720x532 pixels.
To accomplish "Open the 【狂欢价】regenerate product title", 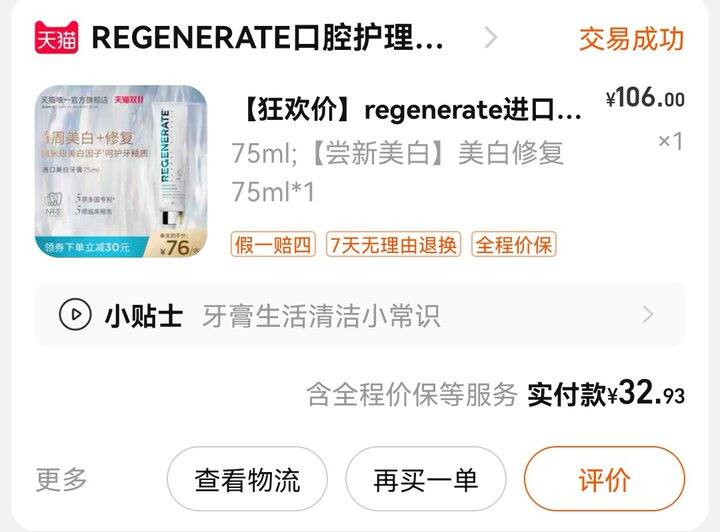I will (410, 110).
